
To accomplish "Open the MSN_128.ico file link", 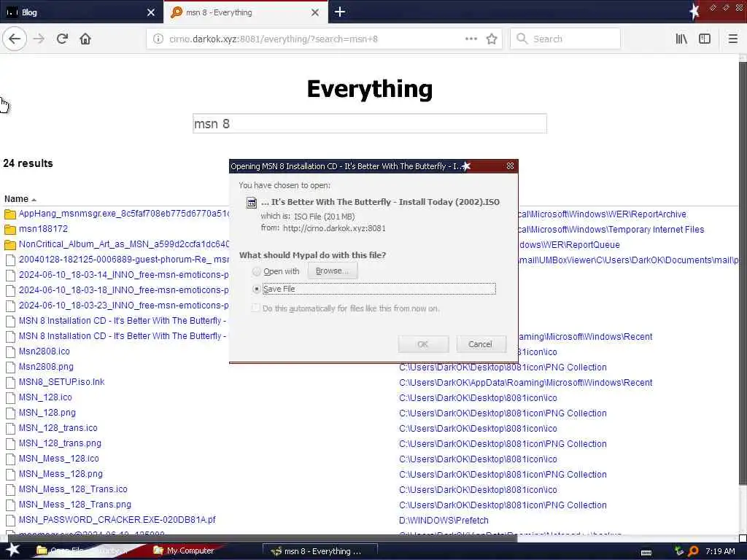I will coord(45,397).
